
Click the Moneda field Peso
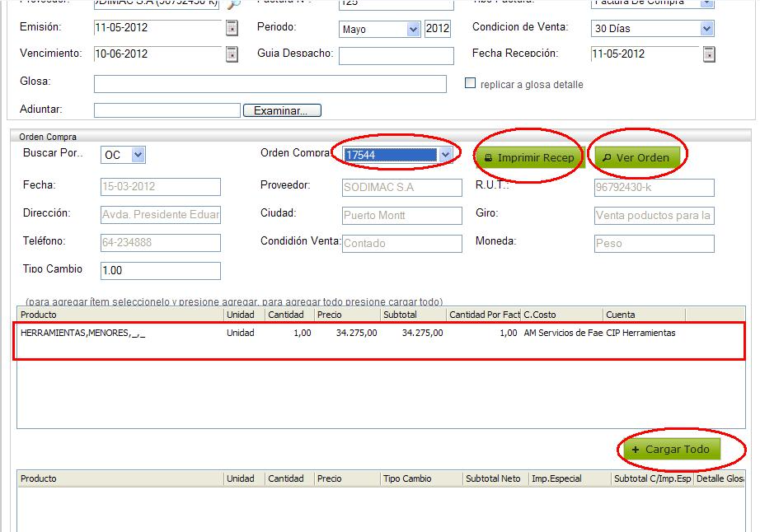point(654,244)
